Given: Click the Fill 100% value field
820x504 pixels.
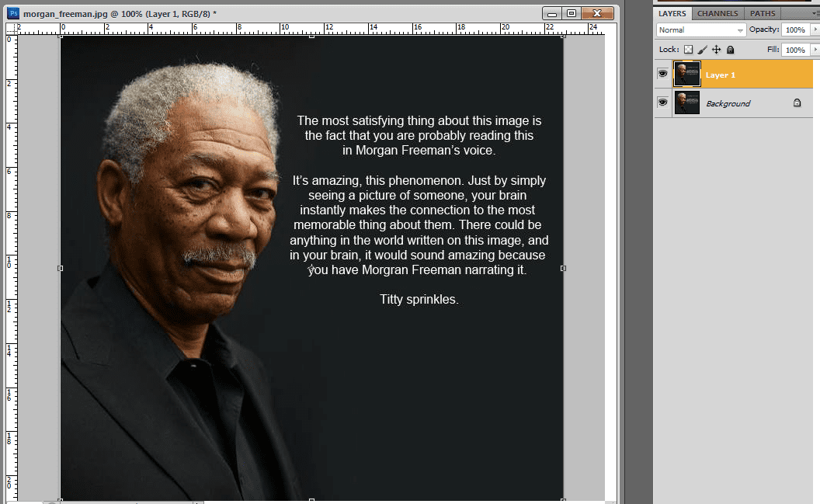Looking at the screenshot, I should click(795, 50).
